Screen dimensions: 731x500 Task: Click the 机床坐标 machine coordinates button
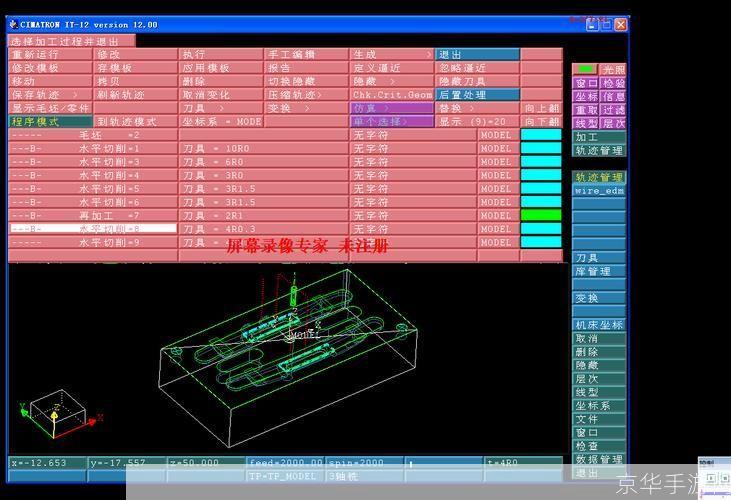point(599,325)
